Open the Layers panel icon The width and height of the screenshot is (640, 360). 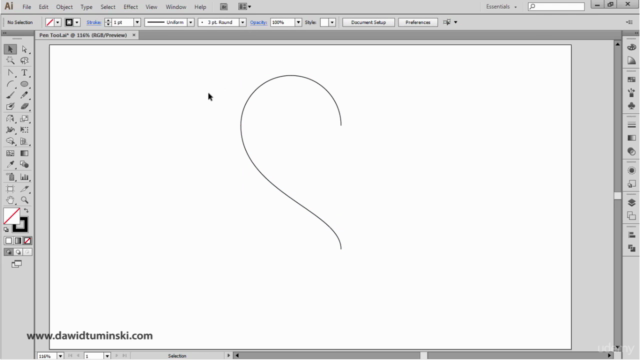[x=631, y=203]
